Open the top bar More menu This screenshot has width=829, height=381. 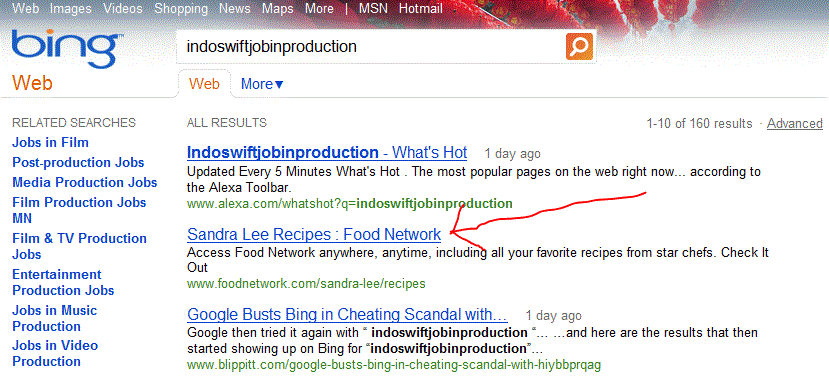click(x=319, y=9)
